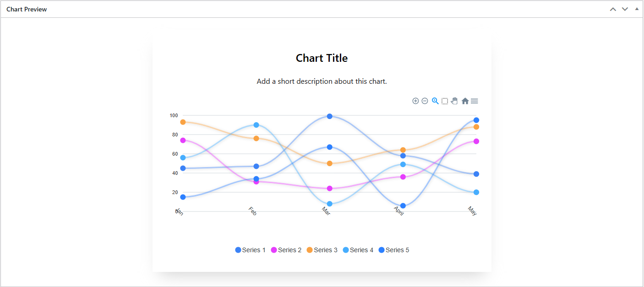Toggle Series 5 legend entry

pos(394,250)
